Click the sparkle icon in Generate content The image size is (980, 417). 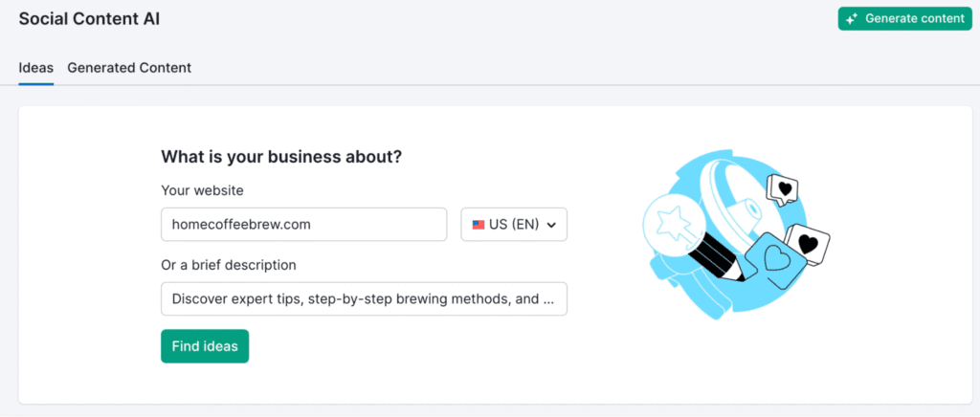852,19
